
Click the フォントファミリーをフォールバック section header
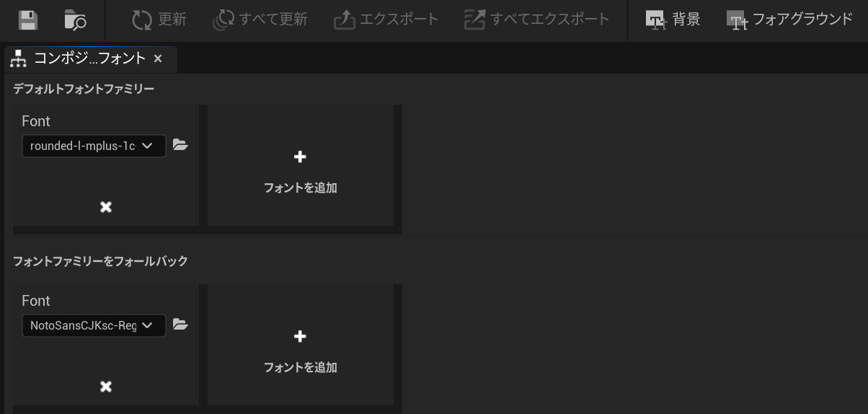point(100,261)
